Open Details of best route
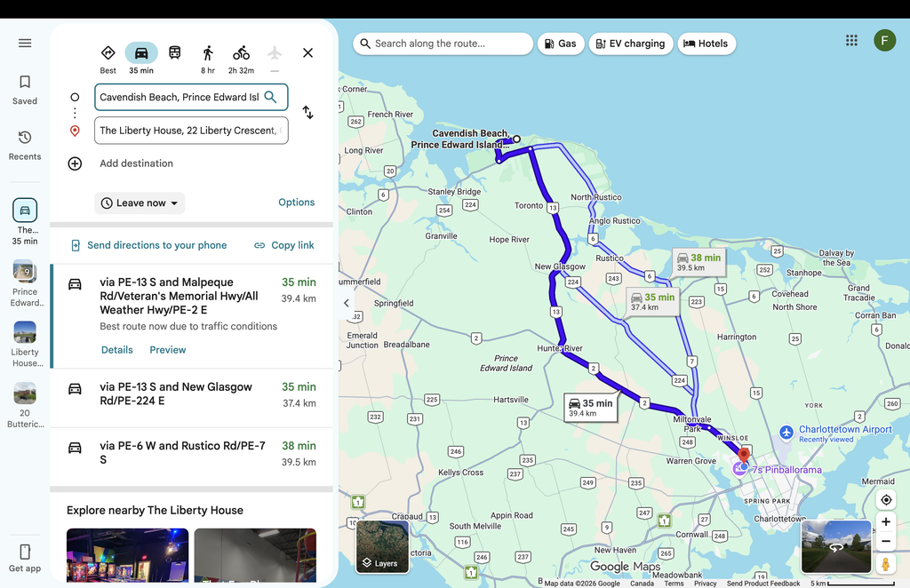This screenshot has height=588, width=910. 117,350
